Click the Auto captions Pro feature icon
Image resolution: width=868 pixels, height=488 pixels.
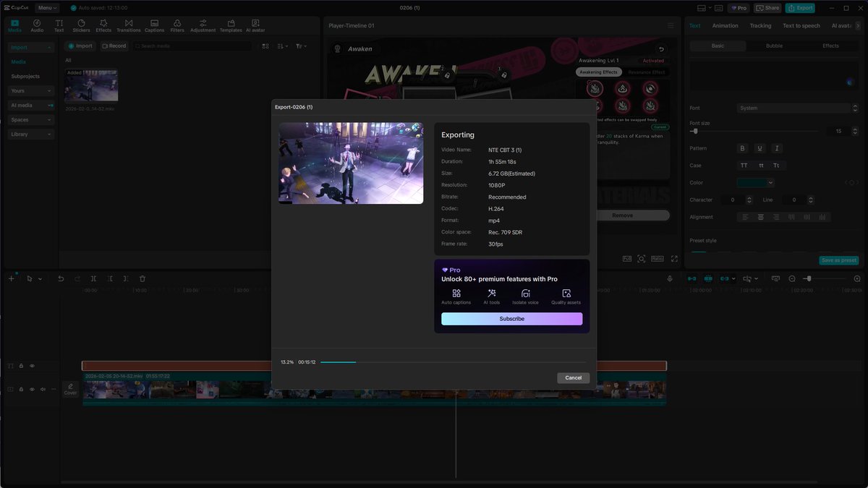tap(456, 294)
